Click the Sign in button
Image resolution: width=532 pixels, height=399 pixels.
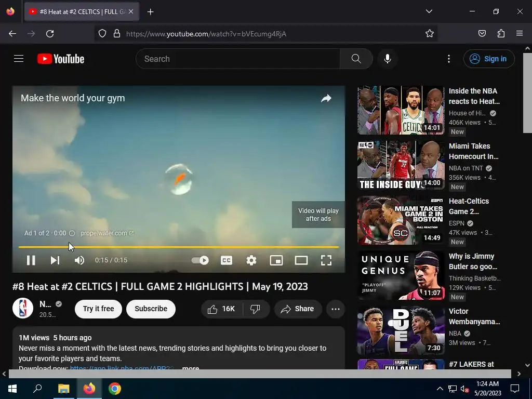(x=488, y=59)
